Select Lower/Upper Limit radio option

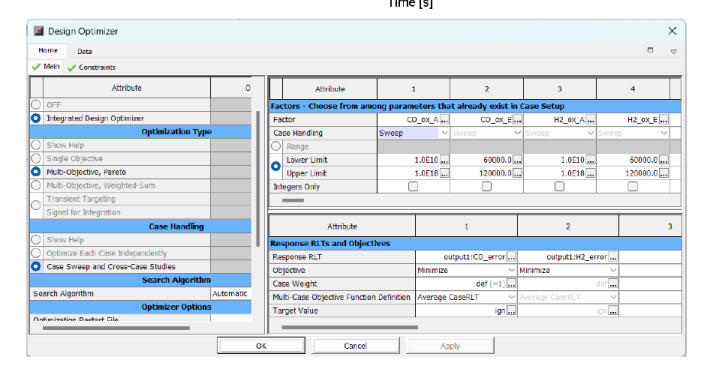[x=276, y=166]
